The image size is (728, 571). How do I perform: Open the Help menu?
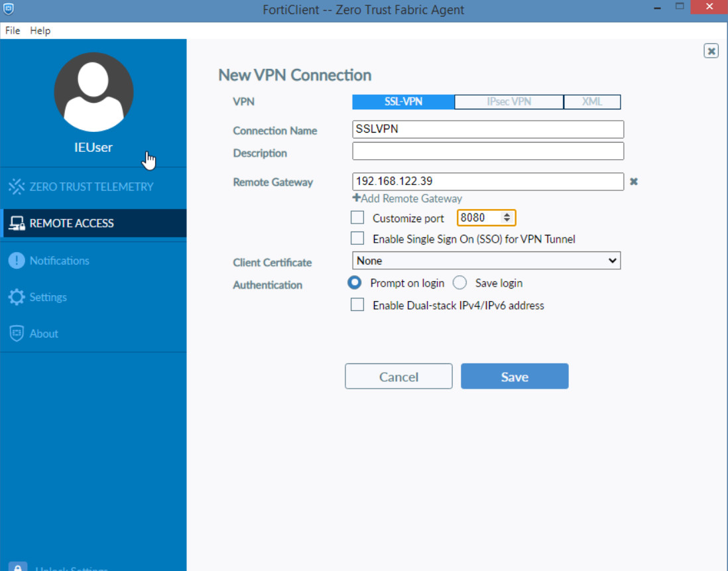[40, 31]
